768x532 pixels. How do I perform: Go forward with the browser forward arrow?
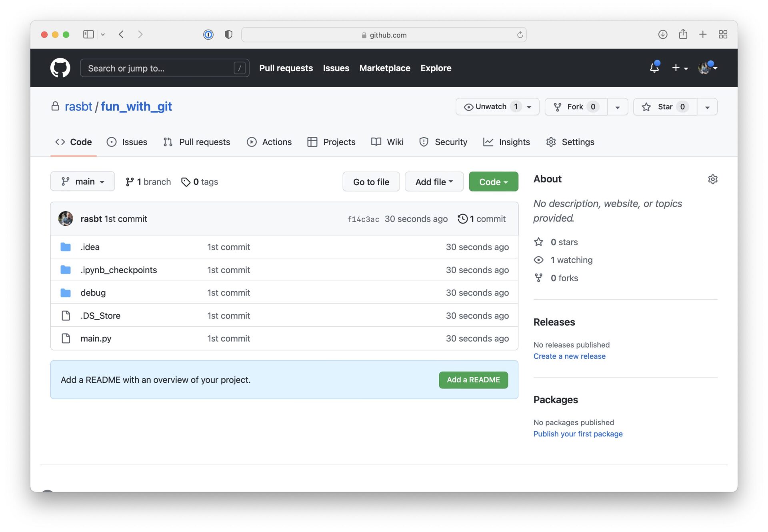pyautogui.click(x=140, y=34)
